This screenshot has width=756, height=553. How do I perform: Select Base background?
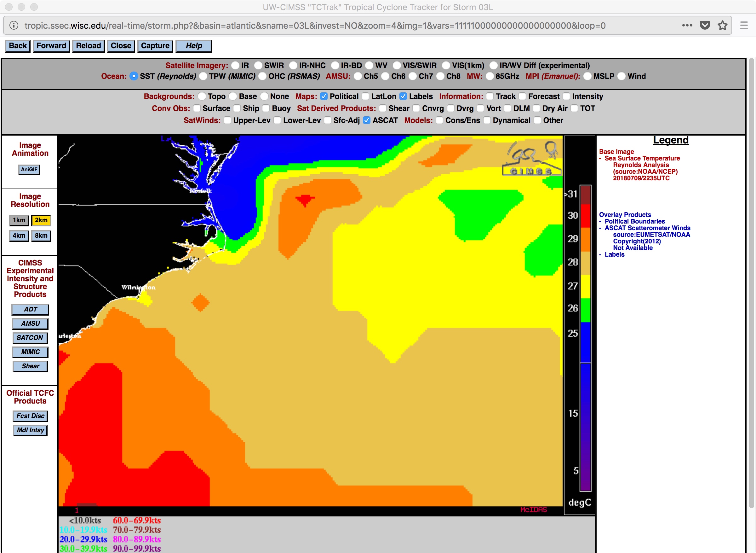(233, 96)
